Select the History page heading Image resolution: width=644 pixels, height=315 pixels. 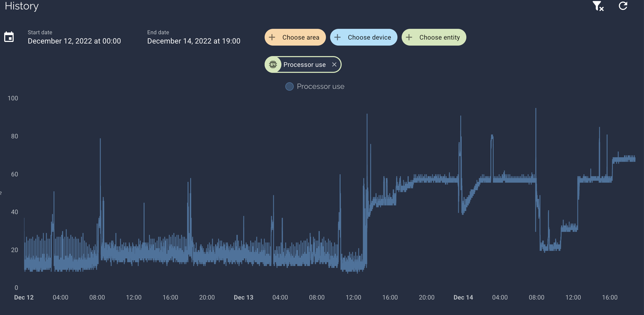pyautogui.click(x=22, y=6)
